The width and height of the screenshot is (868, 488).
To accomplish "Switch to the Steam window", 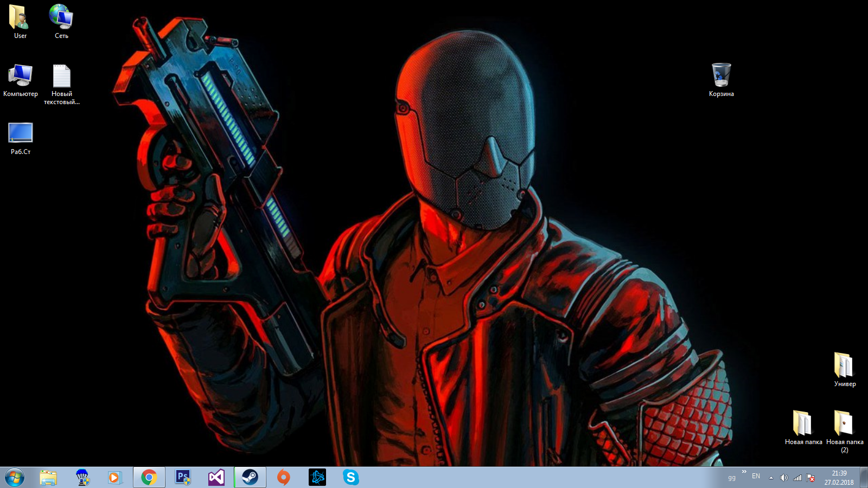I will pyautogui.click(x=250, y=478).
